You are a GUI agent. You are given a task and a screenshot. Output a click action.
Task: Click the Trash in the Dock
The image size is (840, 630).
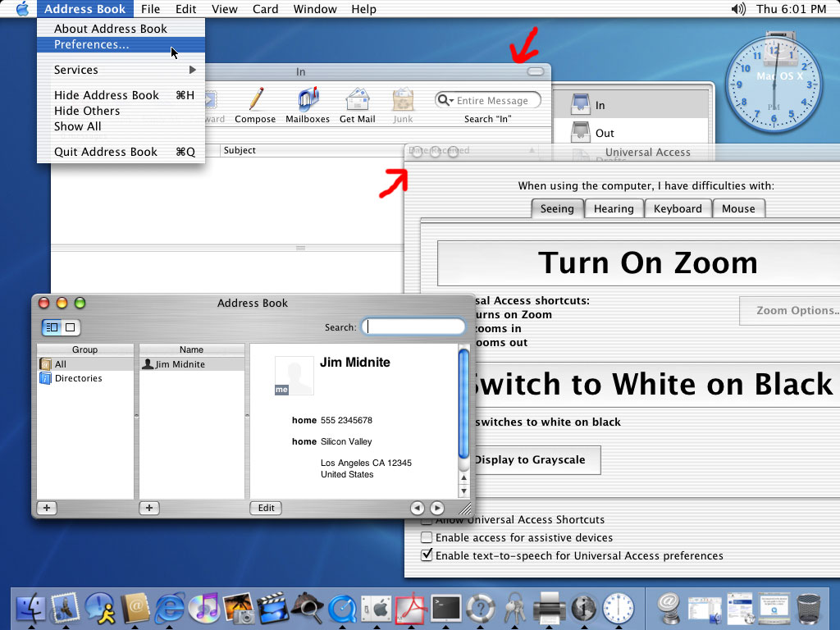[808, 609]
